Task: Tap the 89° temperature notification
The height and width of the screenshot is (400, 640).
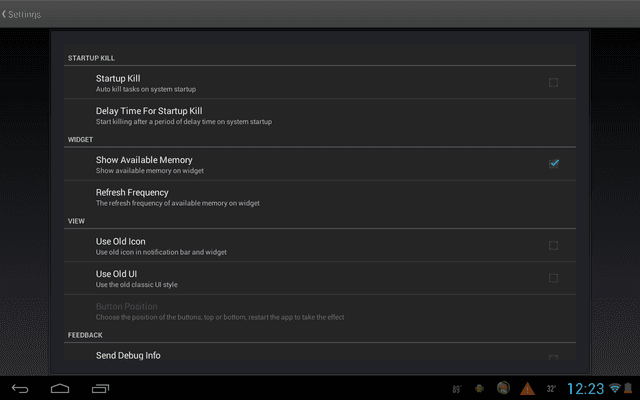Action: pyautogui.click(x=457, y=389)
